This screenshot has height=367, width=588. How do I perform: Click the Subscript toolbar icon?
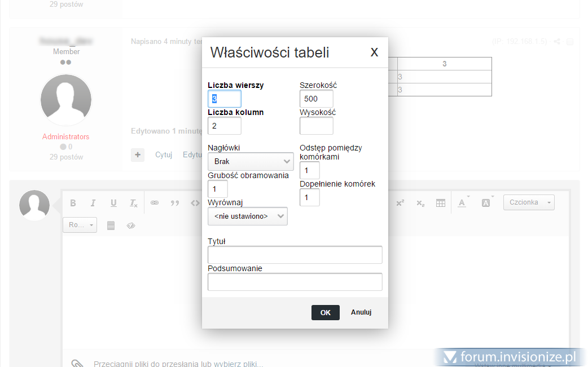(420, 203)
